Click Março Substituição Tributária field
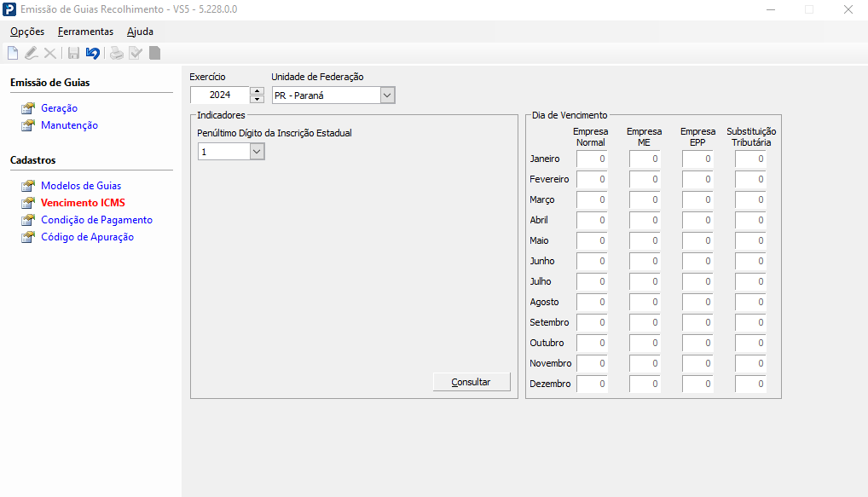 click(750, 199)
